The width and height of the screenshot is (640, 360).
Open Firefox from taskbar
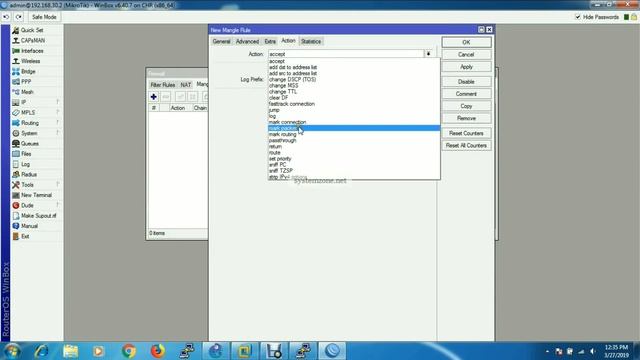(x=158, y=351)
